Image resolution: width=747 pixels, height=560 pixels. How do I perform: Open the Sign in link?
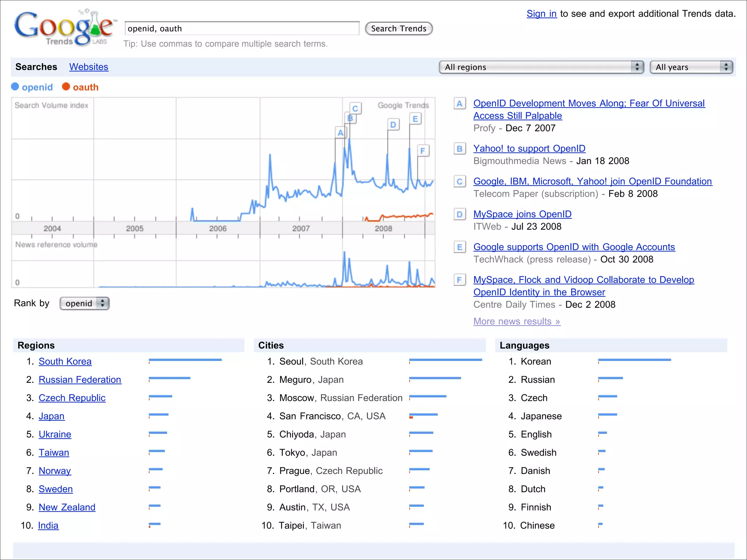(x=541, y=14)
